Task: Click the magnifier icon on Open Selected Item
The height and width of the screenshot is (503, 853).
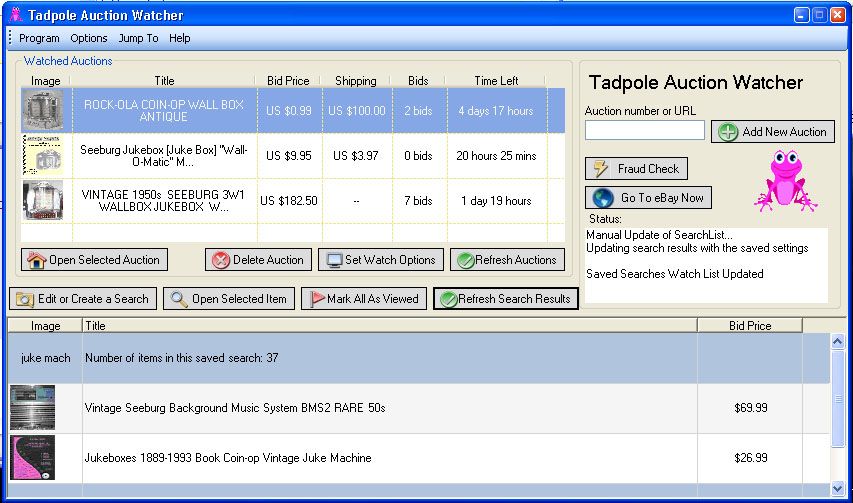Action: pyautogui.click(x=179, y=299)
